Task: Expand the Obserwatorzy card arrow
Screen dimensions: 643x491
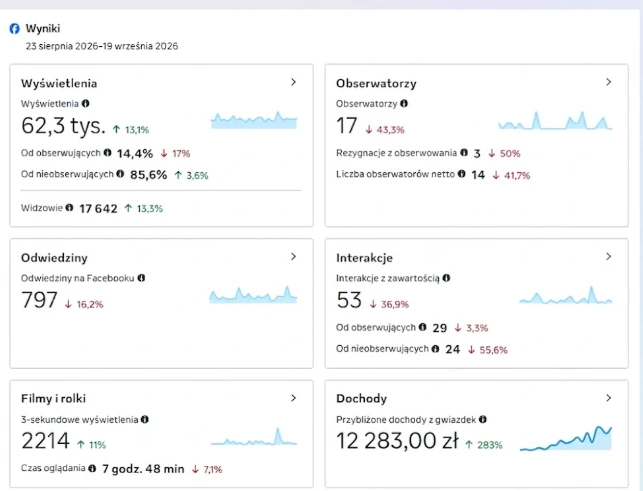Action: point(609,82)
